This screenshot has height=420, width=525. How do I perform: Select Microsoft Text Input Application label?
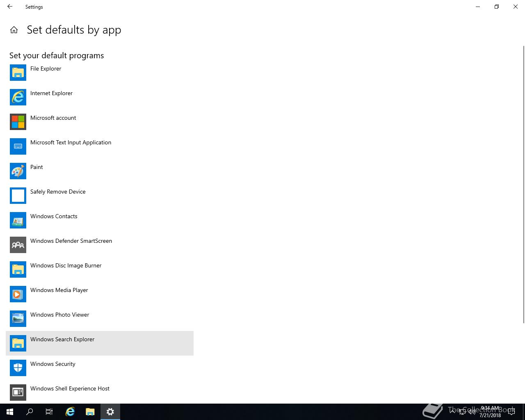click(x=71, y=142)
